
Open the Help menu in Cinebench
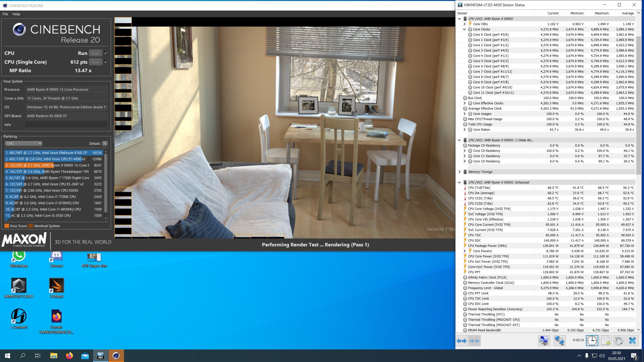pos(16,14)
